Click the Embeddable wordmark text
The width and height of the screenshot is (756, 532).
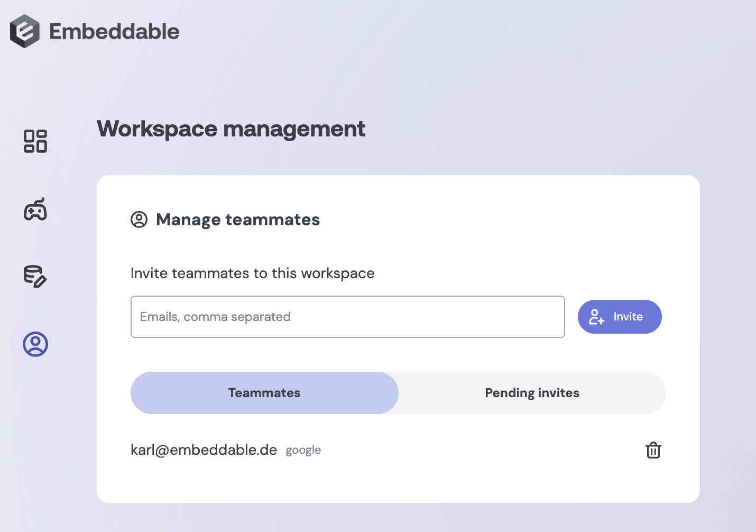pyautogui.click(x=114, y=32)
